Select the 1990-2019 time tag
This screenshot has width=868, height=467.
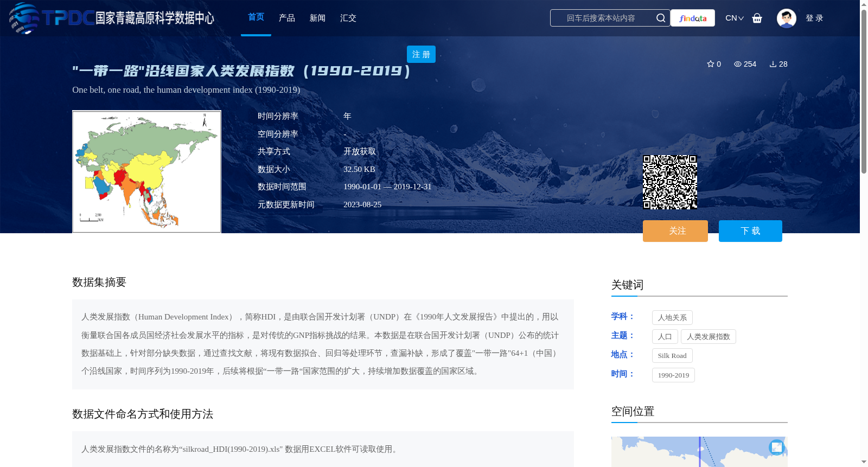[x=673, y=375]
